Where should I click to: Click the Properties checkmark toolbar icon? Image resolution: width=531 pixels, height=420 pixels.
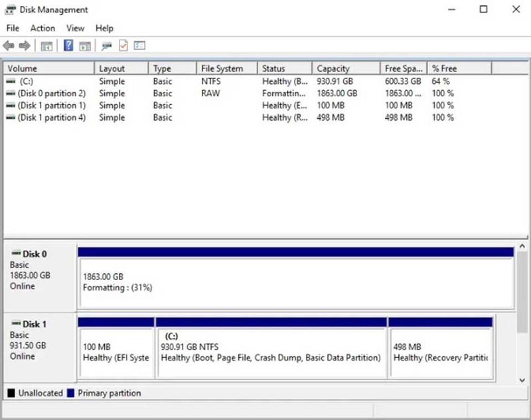(123, 45)
